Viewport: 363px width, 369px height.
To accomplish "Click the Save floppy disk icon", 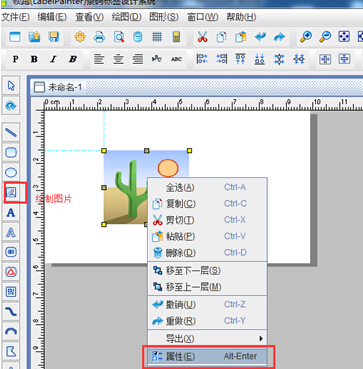I will coord(54,37).
